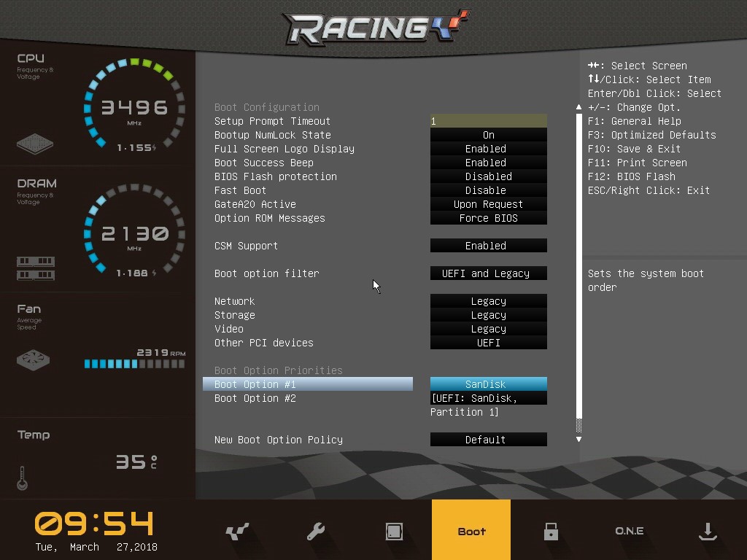This screenshot has height=560, width=747.
Task: Click the scrollbar down arrow
Action: tap(579, 440)
